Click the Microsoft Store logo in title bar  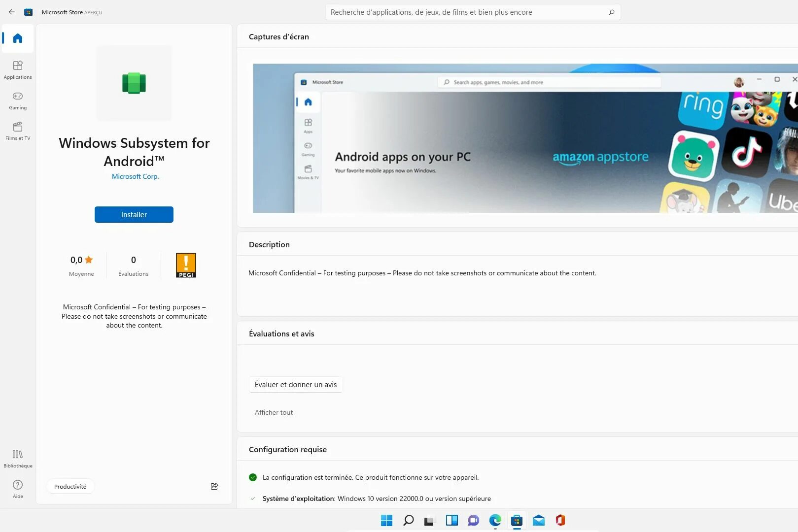[x=29, y=12]
